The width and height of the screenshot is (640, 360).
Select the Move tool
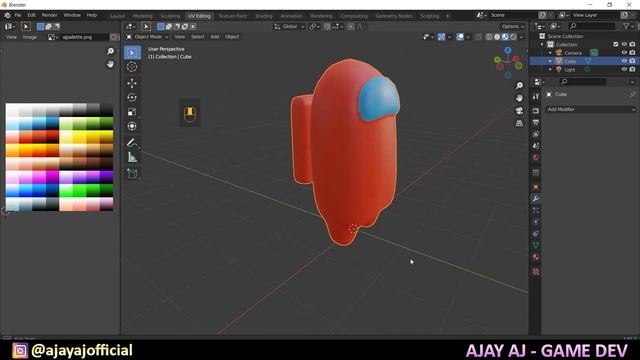(x=132, y=83)
